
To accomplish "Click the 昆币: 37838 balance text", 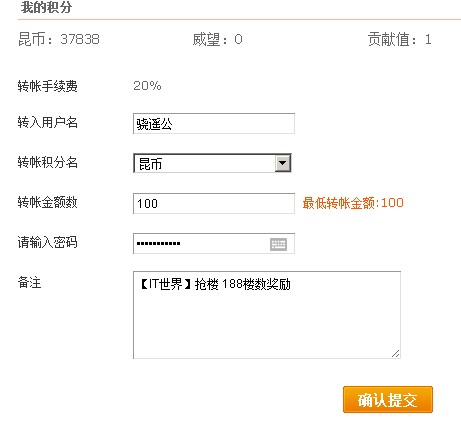I will (x=59, y=39).
